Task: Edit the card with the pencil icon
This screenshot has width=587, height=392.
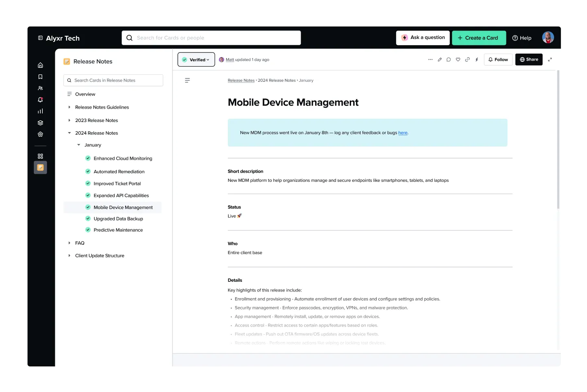Action: [440, 59]
